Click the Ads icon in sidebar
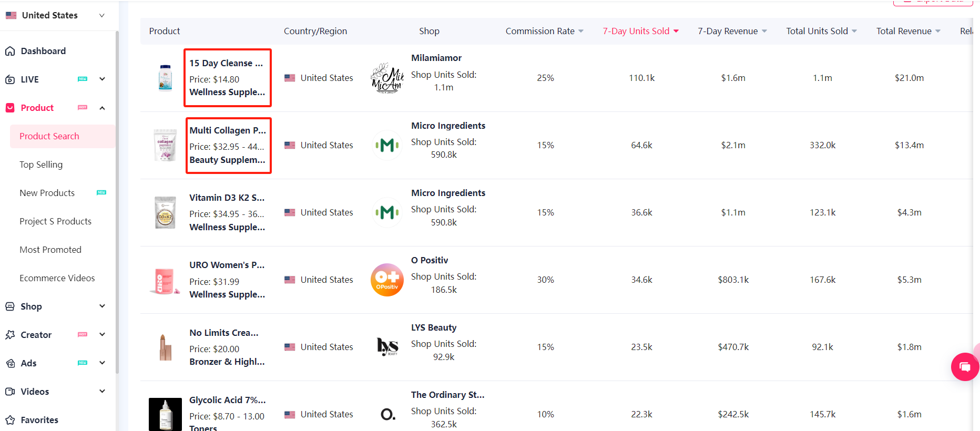This screenshot has height=431, width=980. click(10, 363)
